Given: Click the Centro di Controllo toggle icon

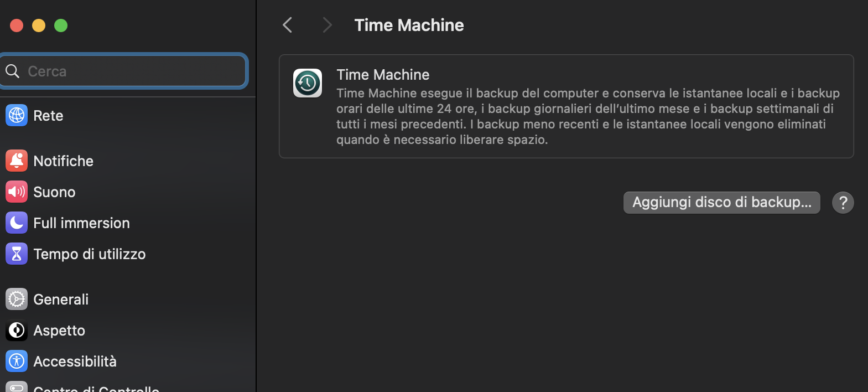Looking at the screenshot, I should coord(16,388).
